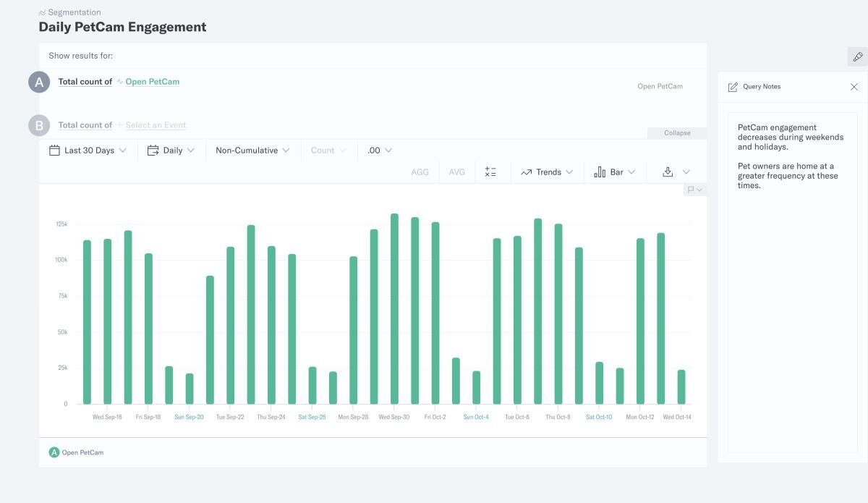Image resolution: width=868 pixels, height=503 pixels.
Task: Select the tallest bar on Wed Sep-30
Action: tap(393, 304)
